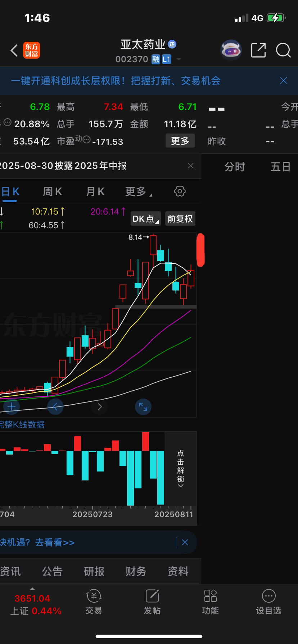Viewport: 298px width, 644px height.
Task: Tap the 最低 6.71 value
Action: click(188, 107)
